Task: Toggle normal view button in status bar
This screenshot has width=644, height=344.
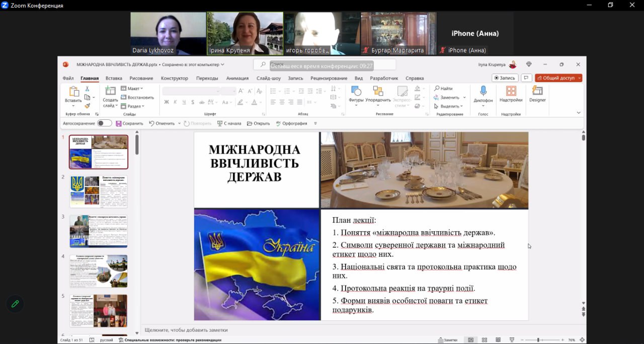Action: [x=470, y=340]
